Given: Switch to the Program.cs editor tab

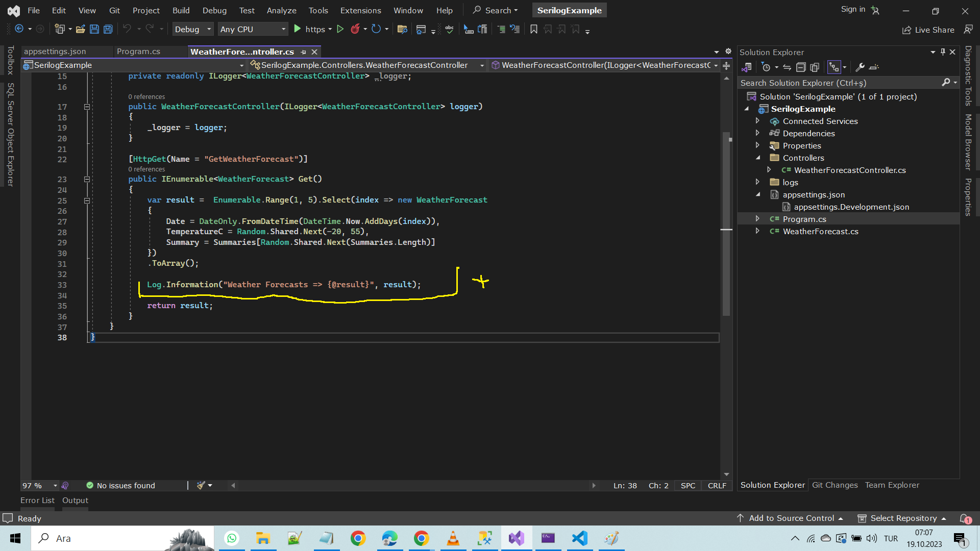Looking at the screenshot, I should [138, 52].
